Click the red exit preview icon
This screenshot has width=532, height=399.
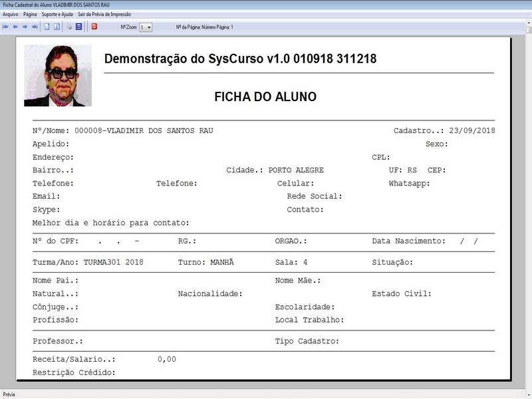click(x=94, y=27)
